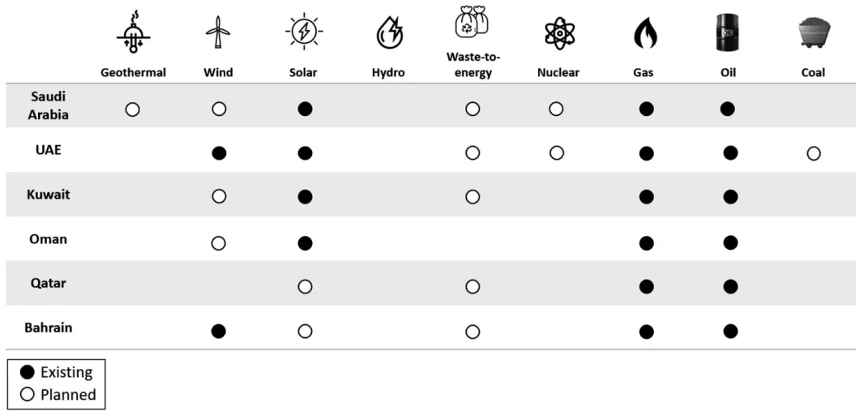Screen dimensions: 868x420
Task: Click the Gas flame icon
Action: 644,35
